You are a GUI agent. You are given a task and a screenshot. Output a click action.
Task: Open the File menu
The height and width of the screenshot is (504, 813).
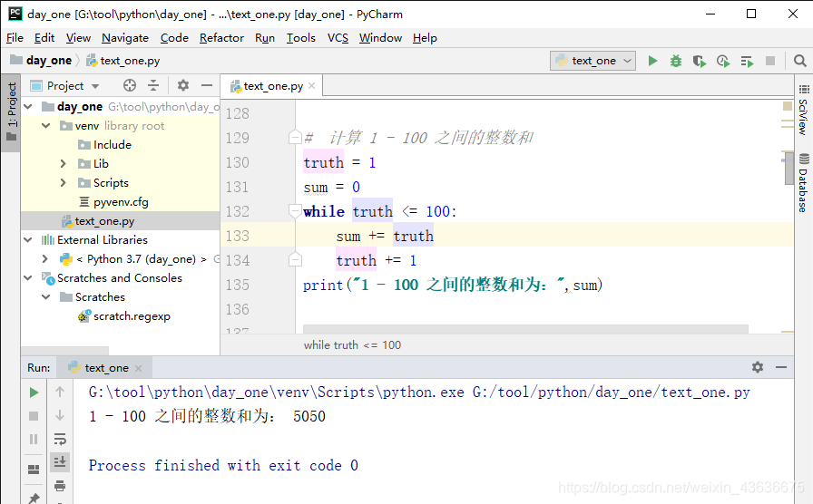[15, 38]
